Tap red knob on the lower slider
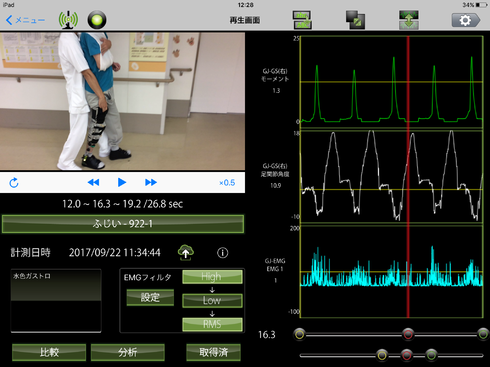Screen dimensions: 490x367 click(x=406, y=355)
